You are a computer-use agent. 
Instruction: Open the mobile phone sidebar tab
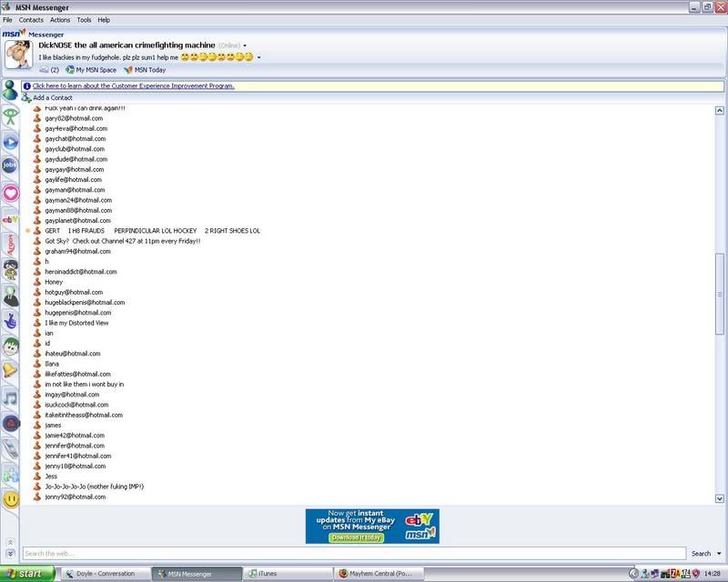pyautogui.click(x=10, y=449)
